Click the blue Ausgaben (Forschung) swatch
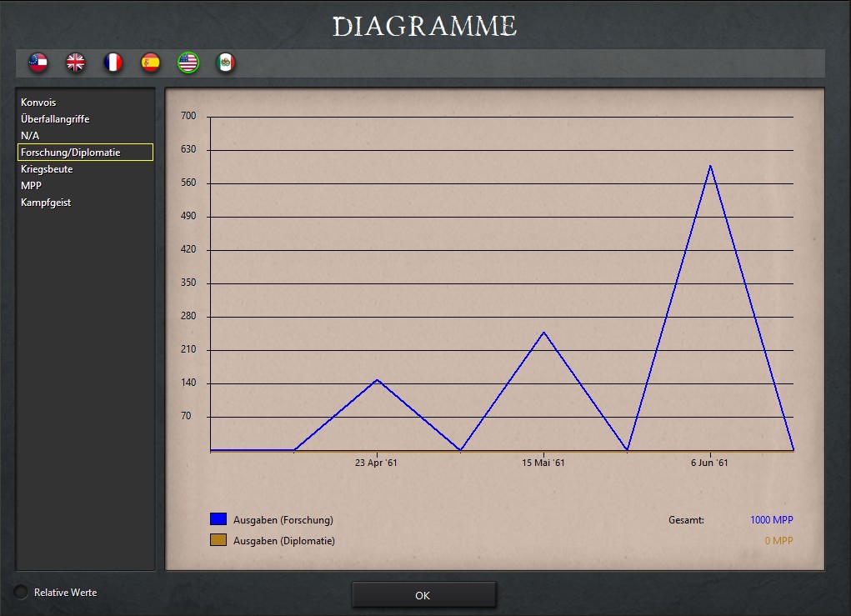Image resolution: width=851 pixels, height=616 pixels. tap(218, 518)
